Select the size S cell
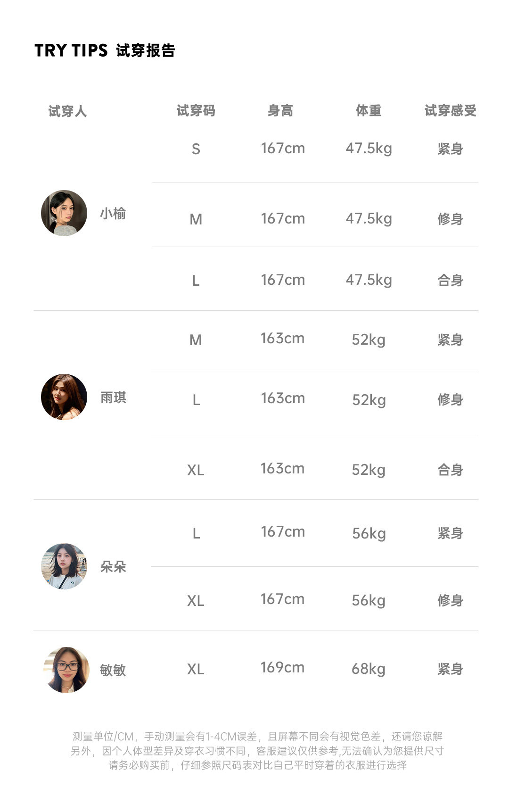509x812 pixels. coord(196,149)
